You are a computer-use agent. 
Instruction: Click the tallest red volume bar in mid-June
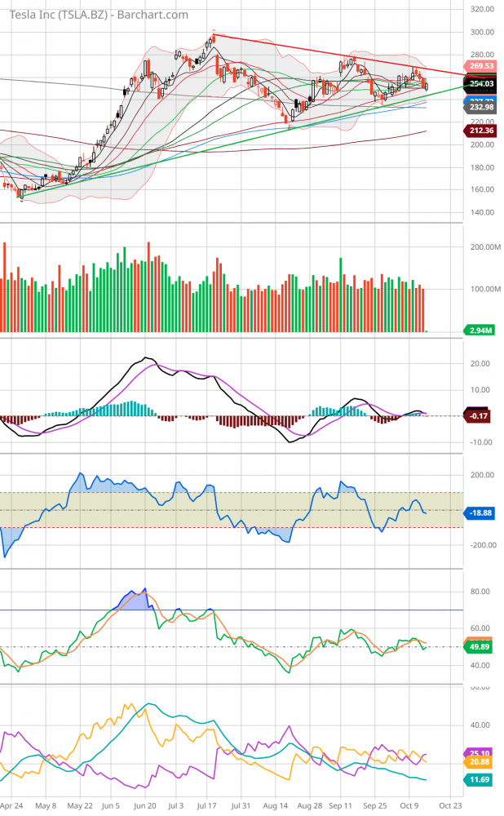coord(148,287)
